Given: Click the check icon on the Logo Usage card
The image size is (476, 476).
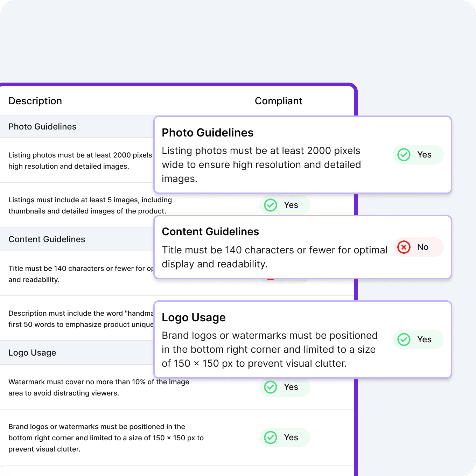Looking at the screenshot, I should point(404,339).
